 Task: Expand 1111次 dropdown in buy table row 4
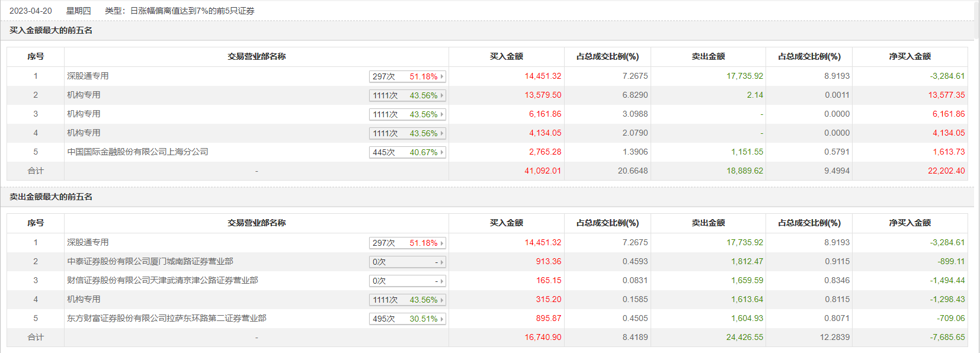point(441,133)
